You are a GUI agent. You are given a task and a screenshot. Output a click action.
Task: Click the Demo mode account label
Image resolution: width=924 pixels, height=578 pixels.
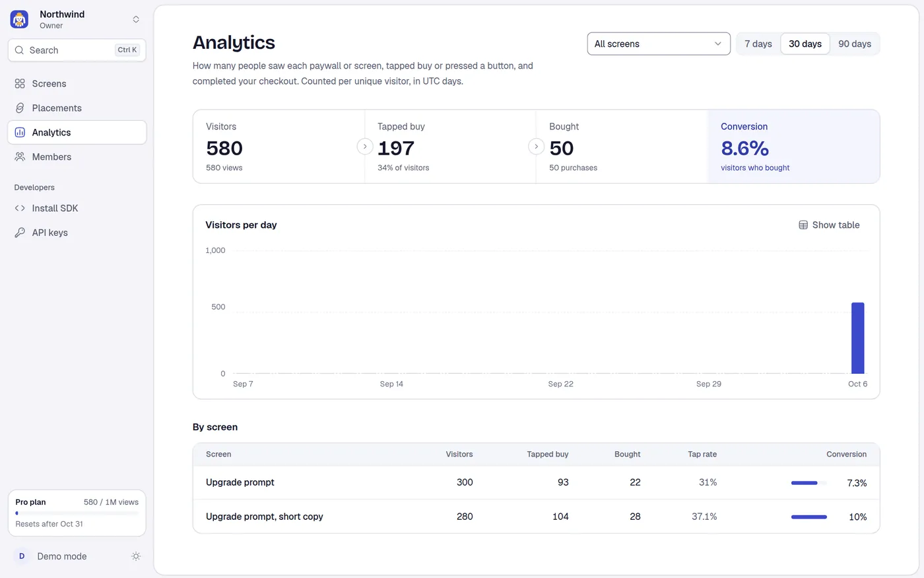(x=62, y=556)
